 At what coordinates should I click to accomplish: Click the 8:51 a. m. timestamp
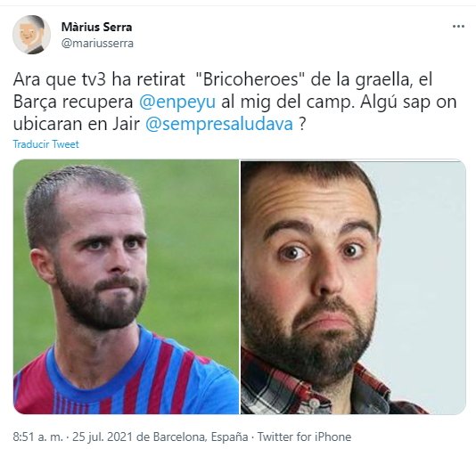[38, 437]
